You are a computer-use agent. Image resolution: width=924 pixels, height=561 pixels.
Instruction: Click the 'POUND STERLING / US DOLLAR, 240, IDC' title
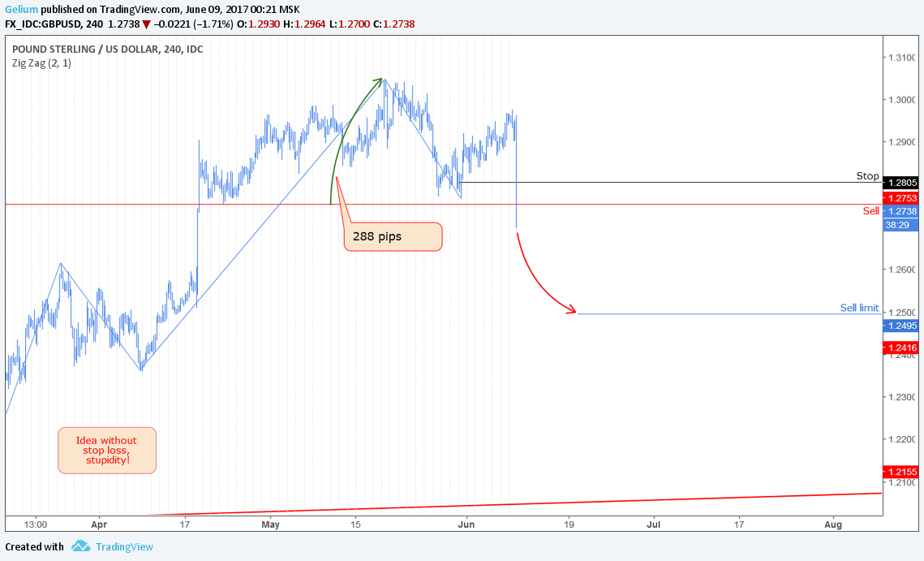point(108,50)
